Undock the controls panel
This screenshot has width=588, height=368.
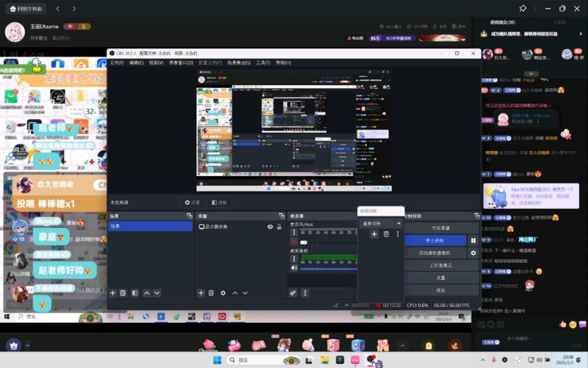(x=477, y=216)
